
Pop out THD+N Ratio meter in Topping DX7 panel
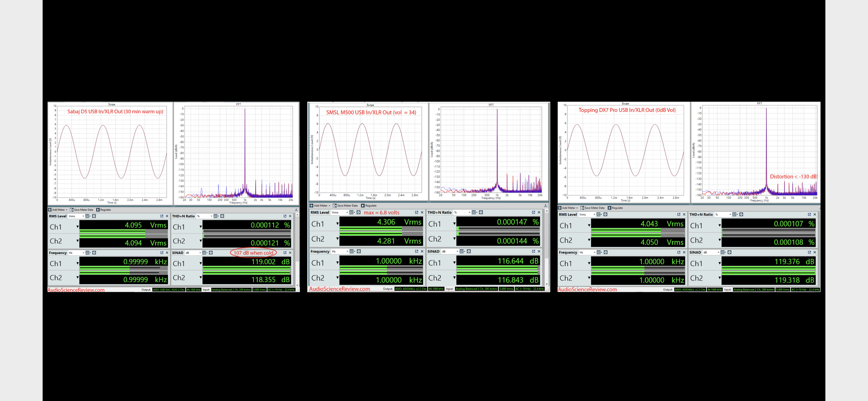pos(809,214)
